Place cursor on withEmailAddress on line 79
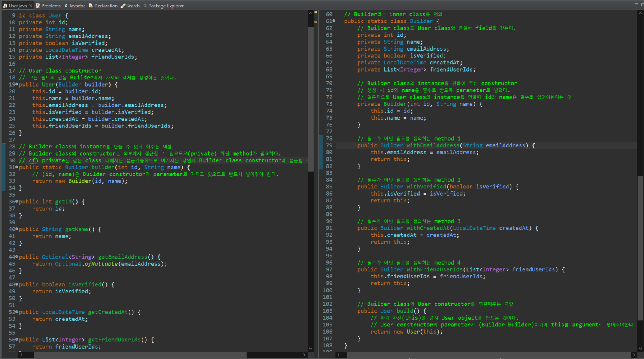Viewport: 644px width, 359px height. [433, 145]
